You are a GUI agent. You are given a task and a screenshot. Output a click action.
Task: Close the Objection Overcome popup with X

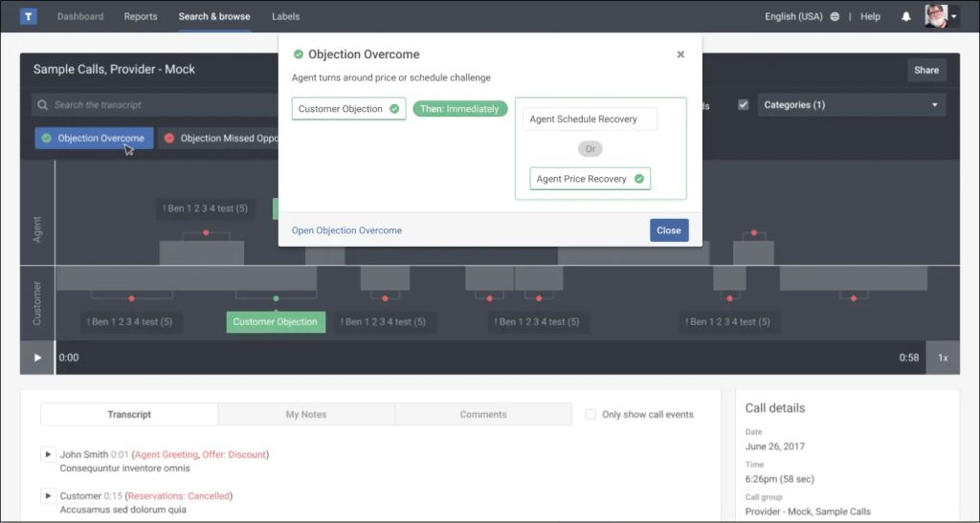click(680, 54)
